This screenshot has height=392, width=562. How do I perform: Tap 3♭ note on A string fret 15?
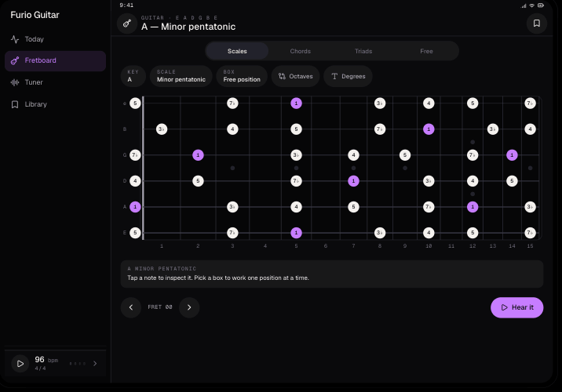[530, 207]
